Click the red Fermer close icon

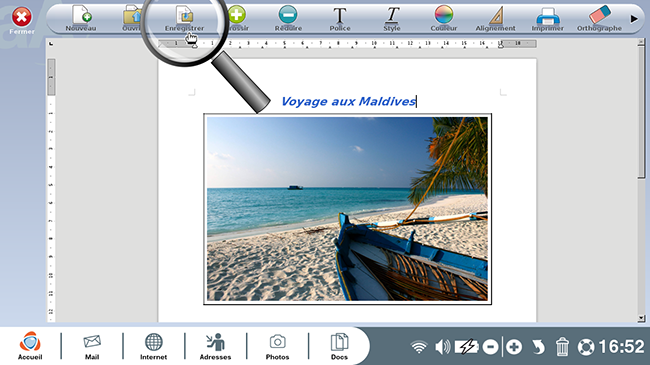[x=22, y=17]
